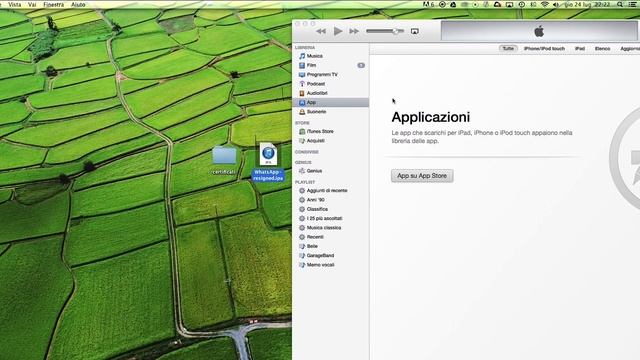Image resolution: width=640 pixels, height=360 pixels.
Task: Open the Finestra menu
Action: coord(53,4)
